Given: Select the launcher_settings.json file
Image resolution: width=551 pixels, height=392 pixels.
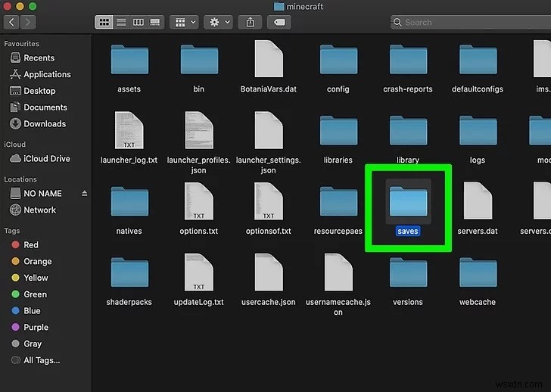Looking at the screenshot, I should pyautogui.click(x=269, y=130).
